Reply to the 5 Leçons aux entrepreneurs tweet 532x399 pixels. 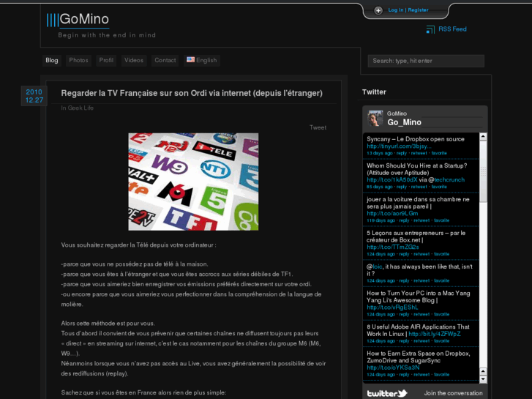(x=404, y=254)
